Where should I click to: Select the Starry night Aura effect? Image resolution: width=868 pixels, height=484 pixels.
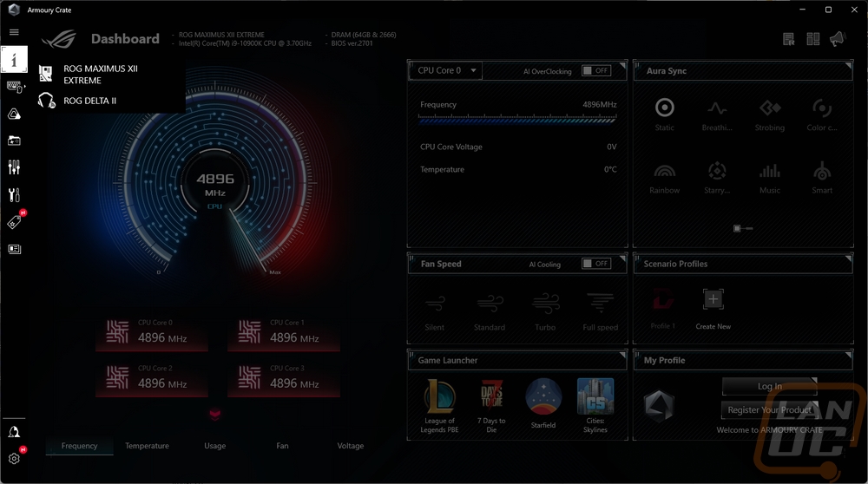click(x=717, y=178)
